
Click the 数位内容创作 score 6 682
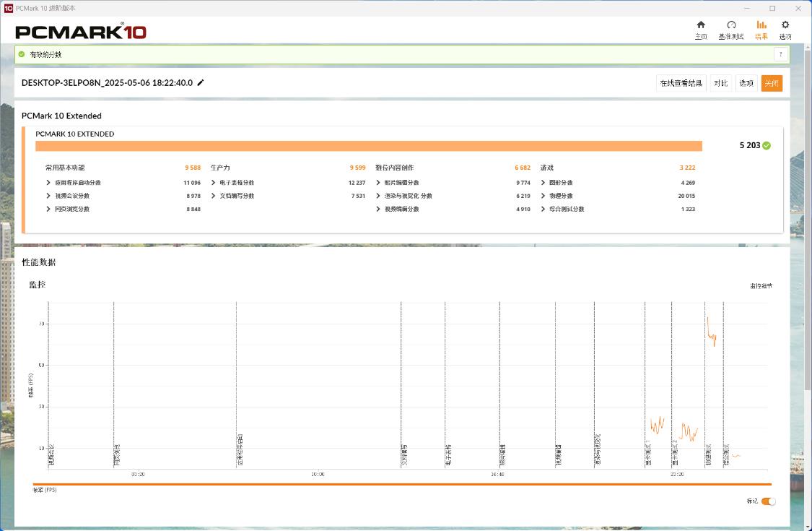(x=523, y=168)
